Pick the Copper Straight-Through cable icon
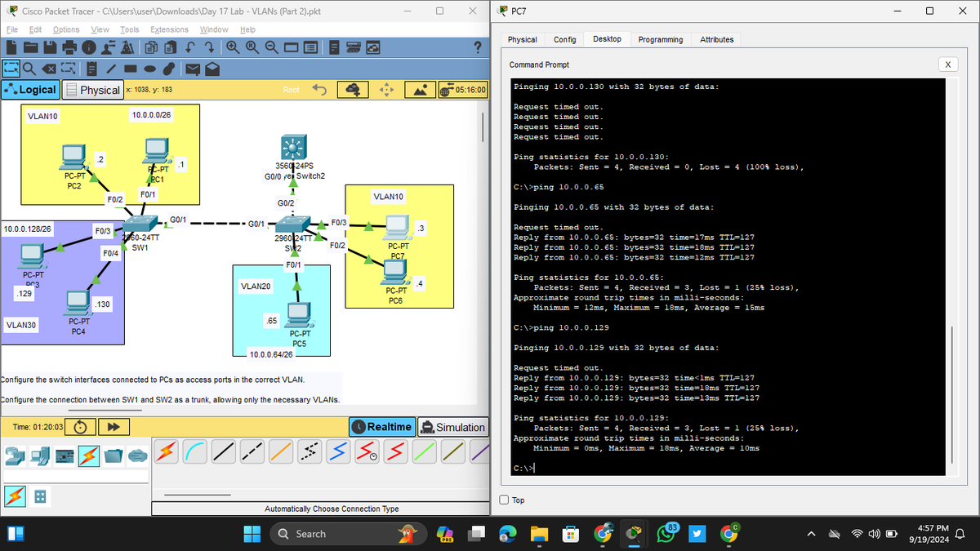 click(x=223, y=451)
